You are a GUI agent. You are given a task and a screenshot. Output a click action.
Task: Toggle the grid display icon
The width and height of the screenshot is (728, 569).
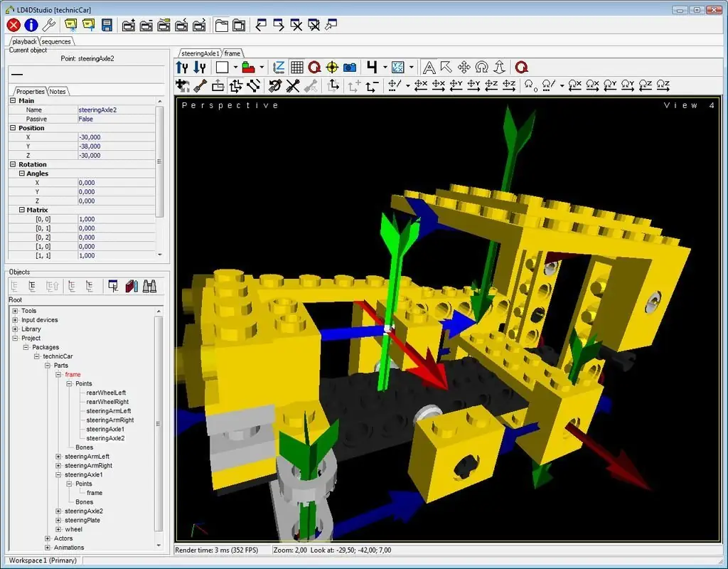coord(296,68)
